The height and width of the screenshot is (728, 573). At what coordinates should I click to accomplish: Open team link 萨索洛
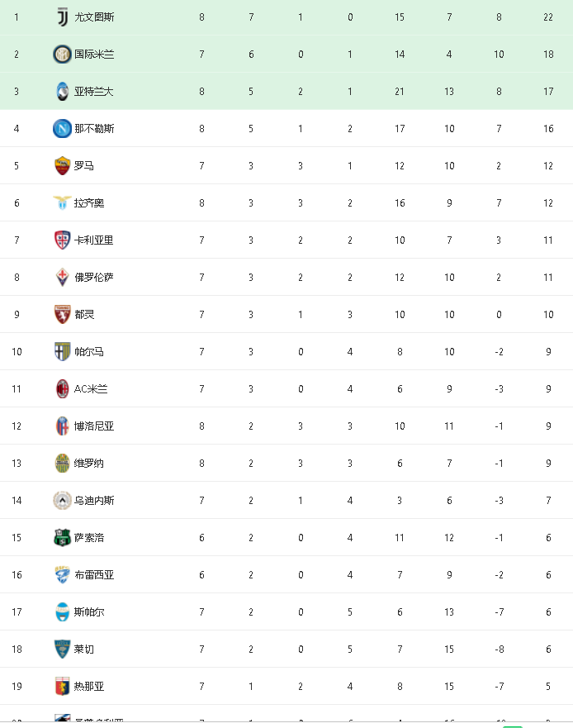(x=89, y=538)
